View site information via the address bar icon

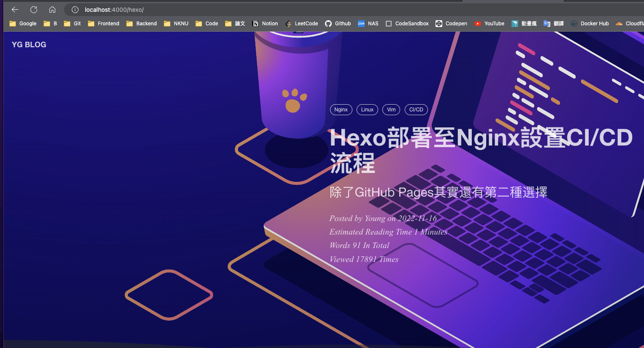coord(75,9)
